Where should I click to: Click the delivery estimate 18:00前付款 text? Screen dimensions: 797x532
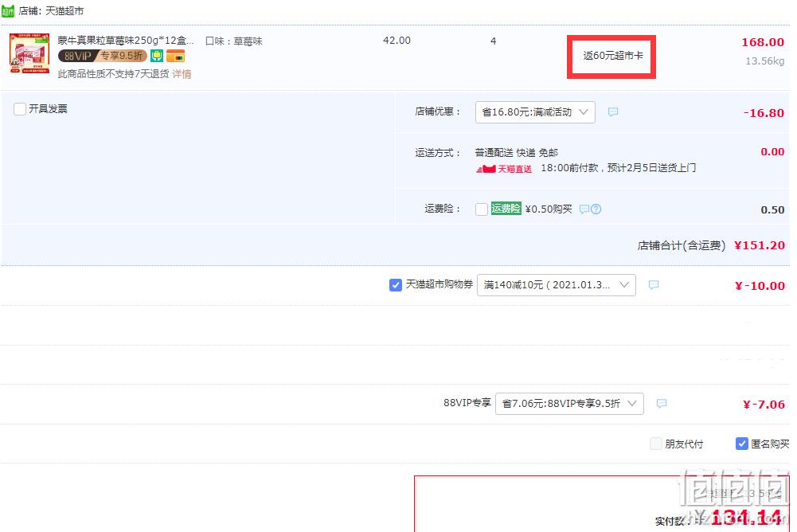619,168
